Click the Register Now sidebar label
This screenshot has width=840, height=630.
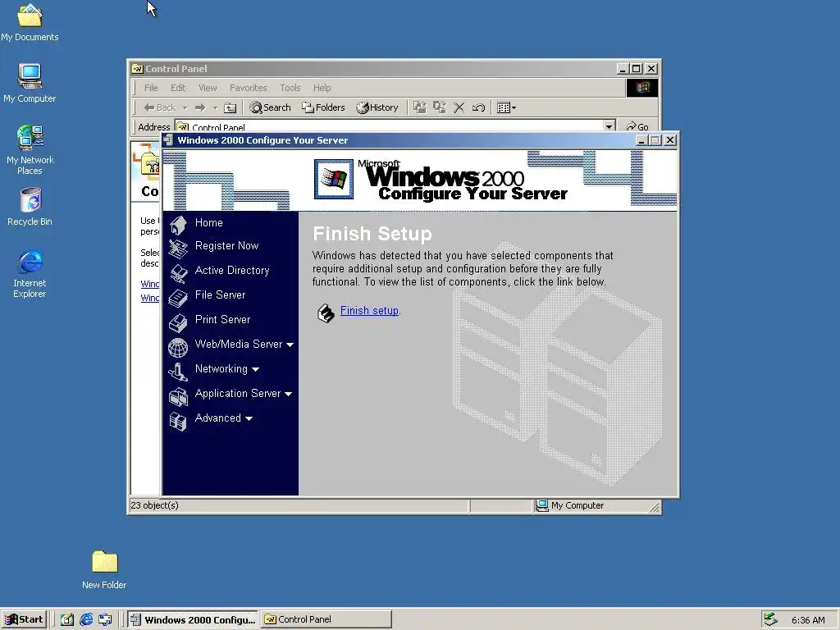coord(226,246)
